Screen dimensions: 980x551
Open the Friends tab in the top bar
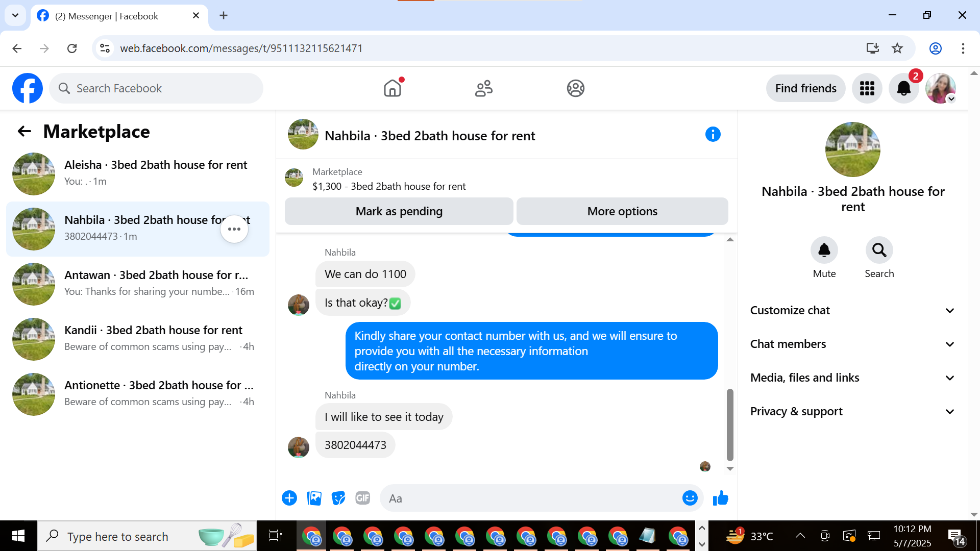pyautogui.click(x=483, y=88)
